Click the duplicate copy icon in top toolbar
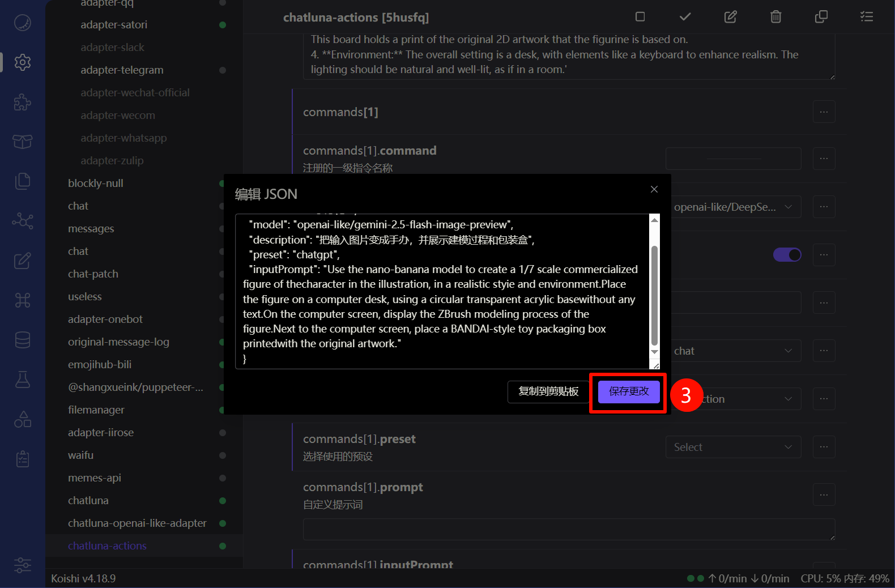This screenshot has width=895, height=588. (821, 17)
